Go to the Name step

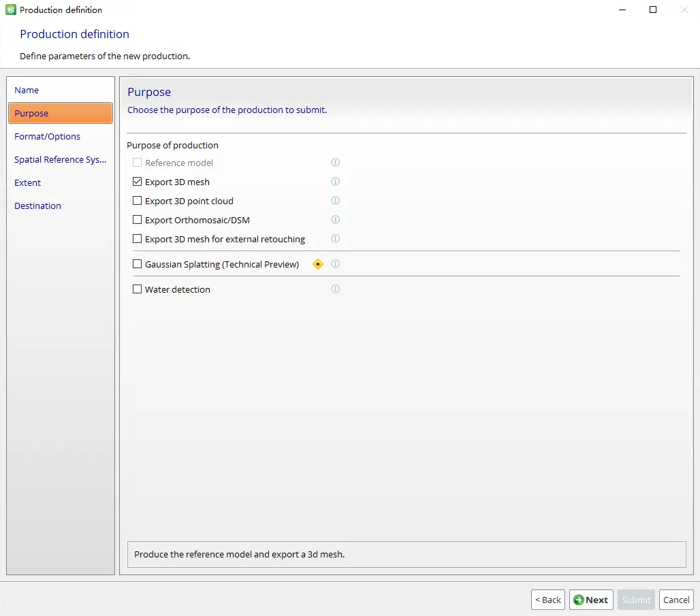pos(61,90)
